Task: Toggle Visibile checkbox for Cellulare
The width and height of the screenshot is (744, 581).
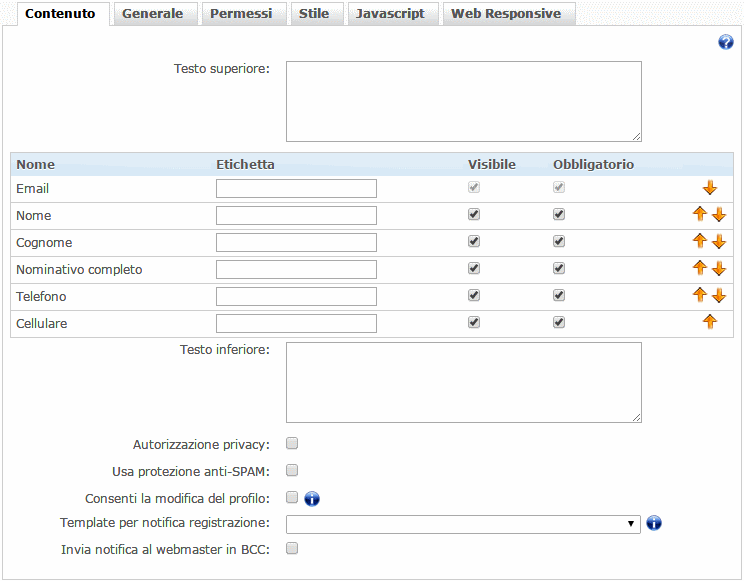Action: (474, 322)
